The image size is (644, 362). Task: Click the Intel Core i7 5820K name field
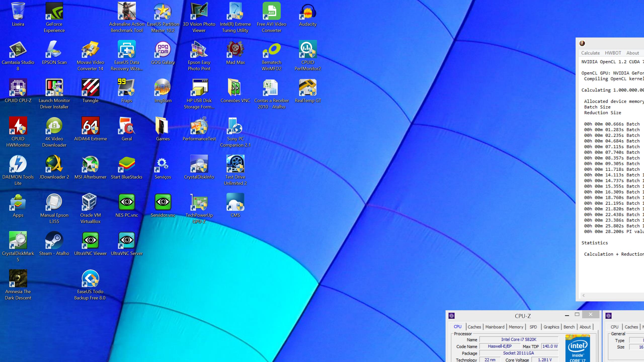519,339
